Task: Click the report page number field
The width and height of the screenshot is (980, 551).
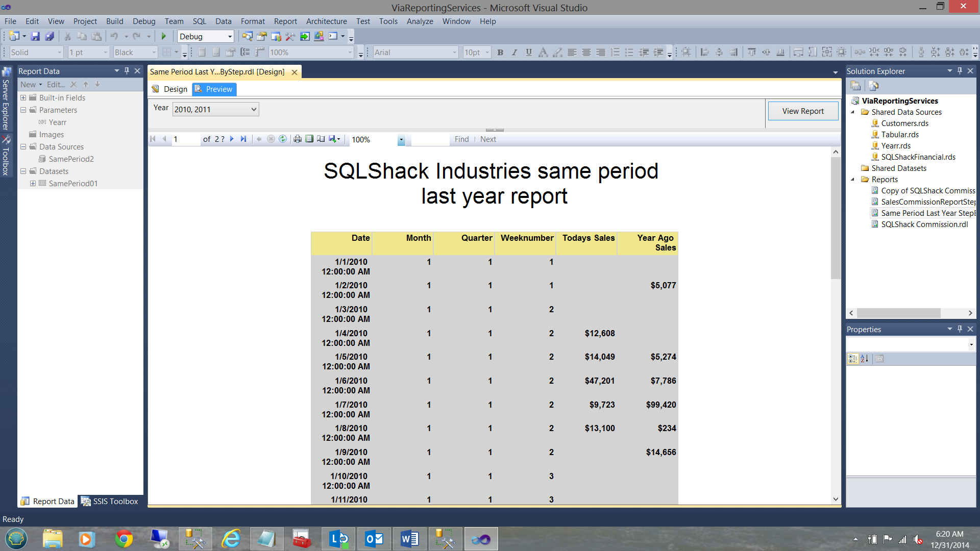Action: pyautogui.click(x=185, y=139)
